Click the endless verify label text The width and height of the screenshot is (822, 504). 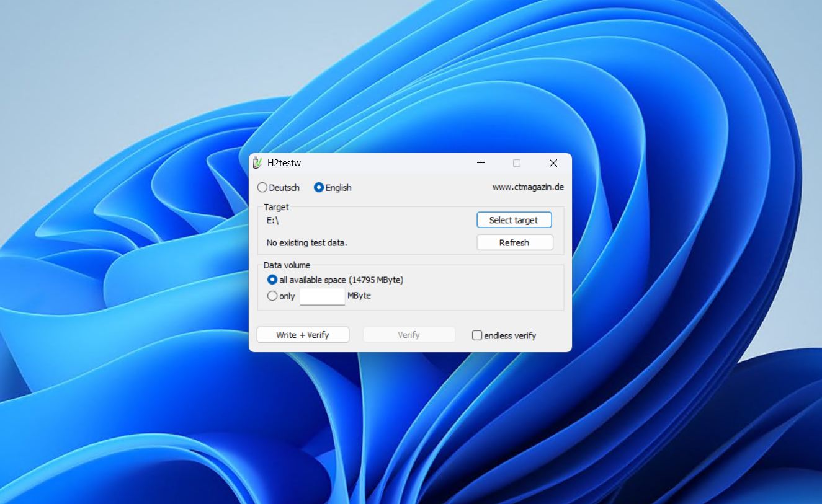coord(510,335)
